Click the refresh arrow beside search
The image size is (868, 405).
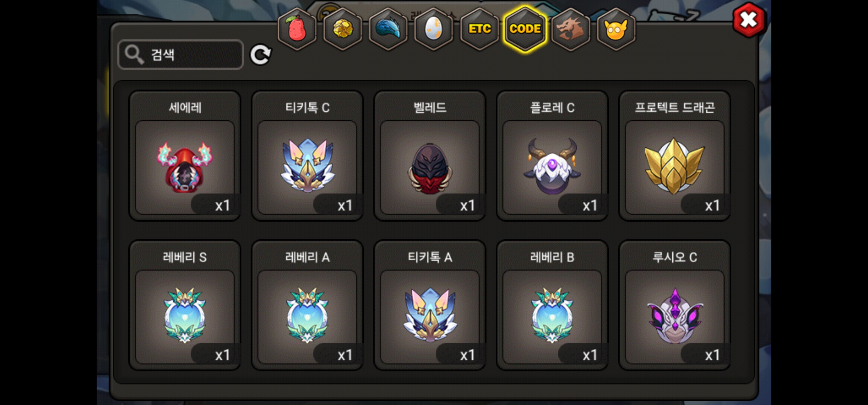pos(260,55)
